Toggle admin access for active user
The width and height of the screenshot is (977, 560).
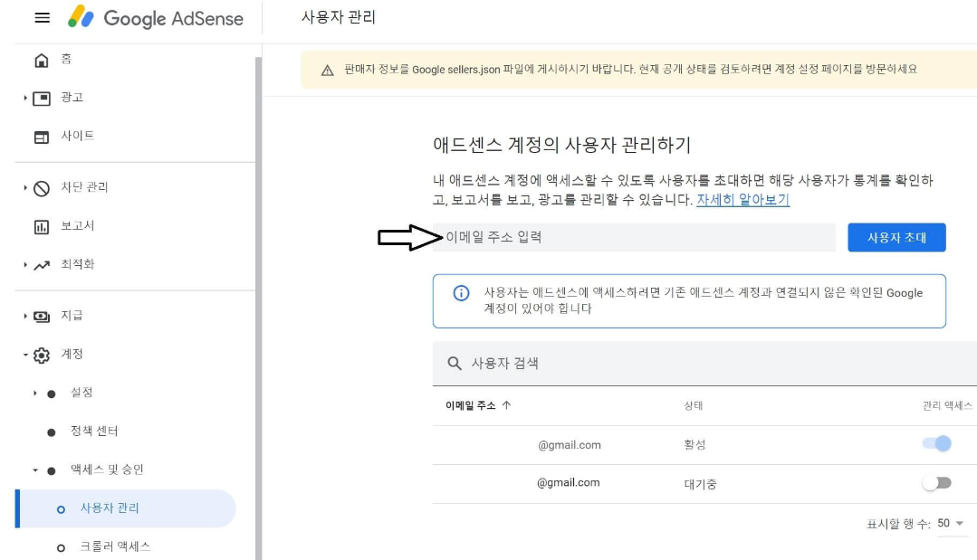(x=936, y=443)
